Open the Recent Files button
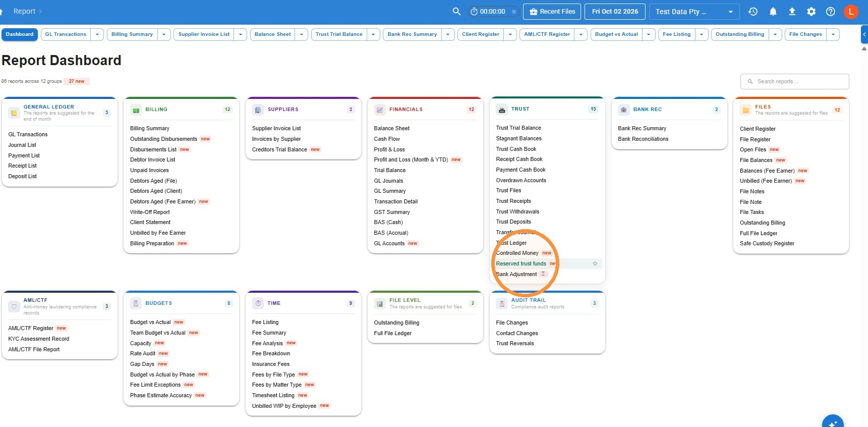Screen dimensions: 868x427 [552, 12]
